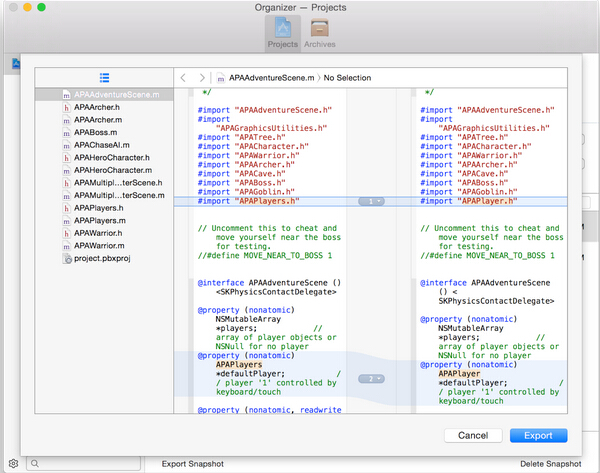Go back with the left chevron
Viewport: 600px width, 473px height.
(184, 77)
